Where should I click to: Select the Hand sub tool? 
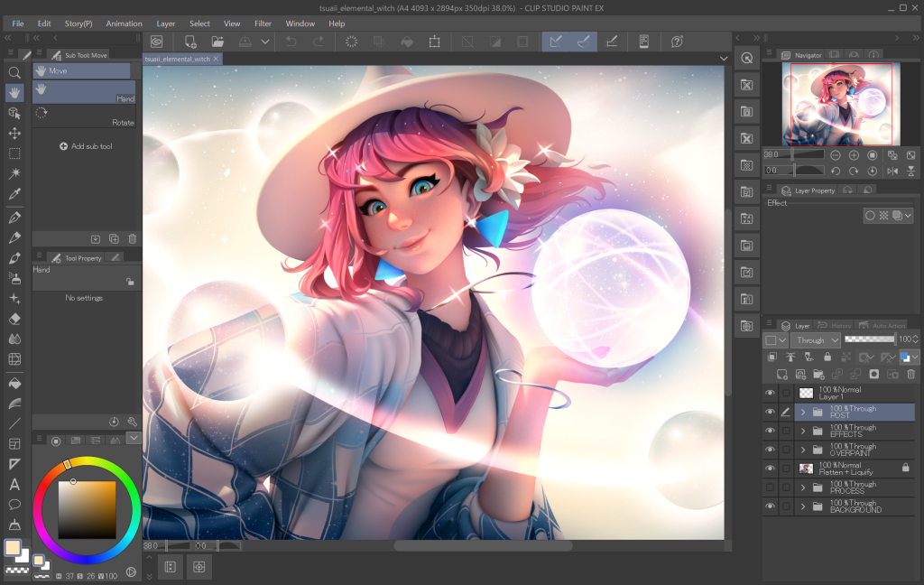tap(84, 93)
